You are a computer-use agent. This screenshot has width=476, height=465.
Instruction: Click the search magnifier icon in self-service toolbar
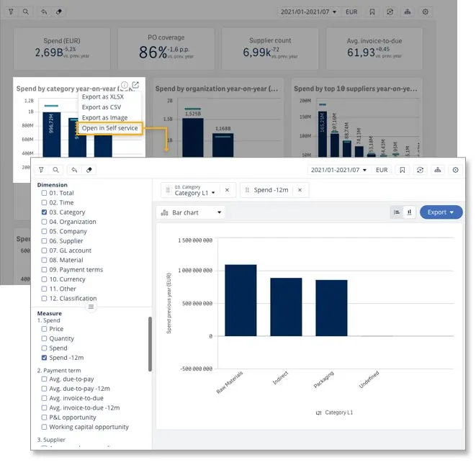click(55, 170)
